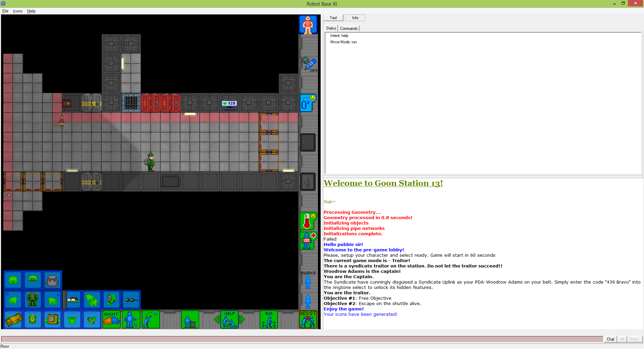Screen dimensions: 644x349
Task: Click the AIR alarm wall panel
Action: coord(229,104)
